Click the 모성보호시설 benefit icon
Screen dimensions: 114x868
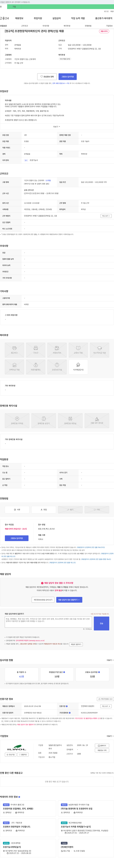click(57, 367)
